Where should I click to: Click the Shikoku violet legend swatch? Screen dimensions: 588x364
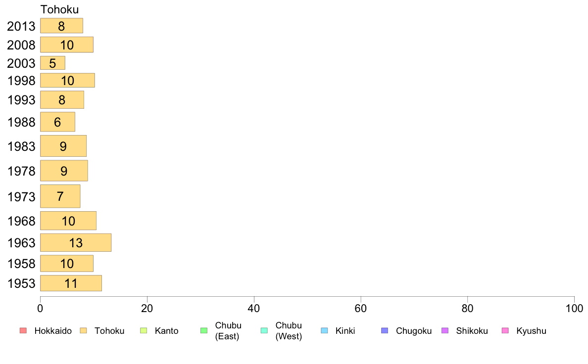coord(445,331)
